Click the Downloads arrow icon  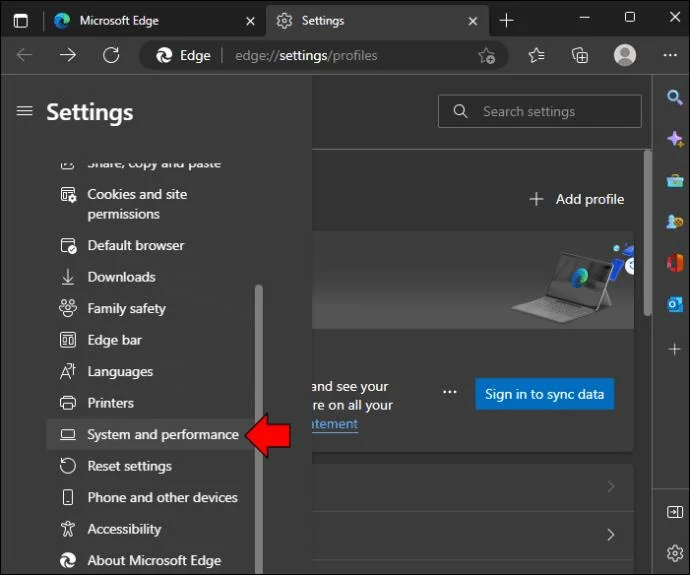point(68,277)
